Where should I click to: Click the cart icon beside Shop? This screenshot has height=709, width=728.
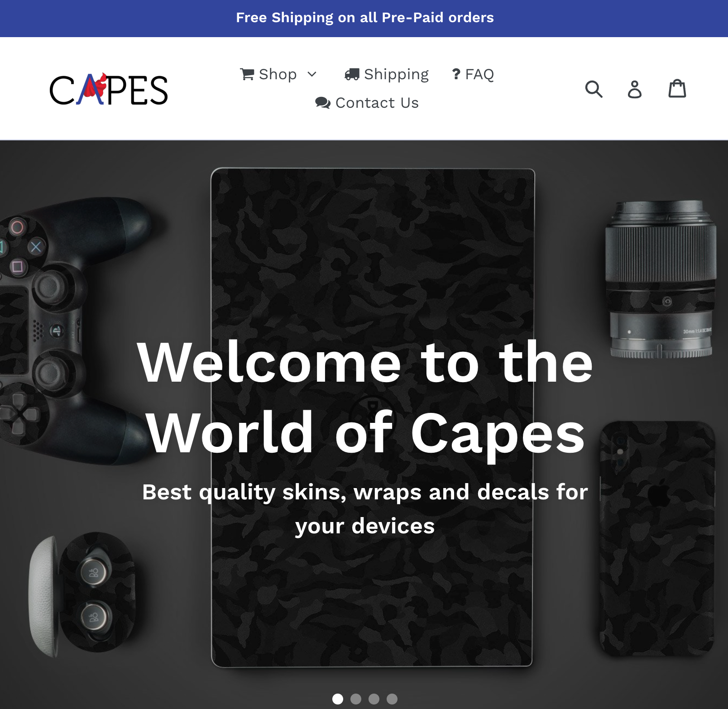(x=247, y=74)
